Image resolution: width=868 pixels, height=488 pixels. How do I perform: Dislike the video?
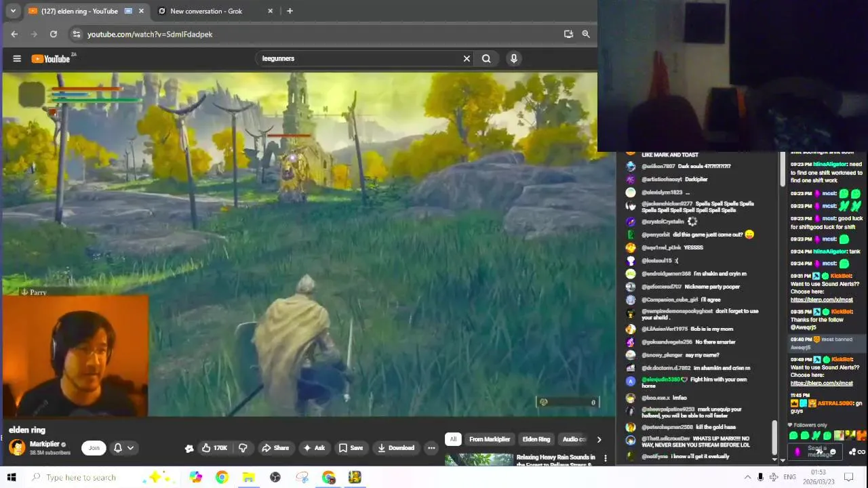coord(243,448)
